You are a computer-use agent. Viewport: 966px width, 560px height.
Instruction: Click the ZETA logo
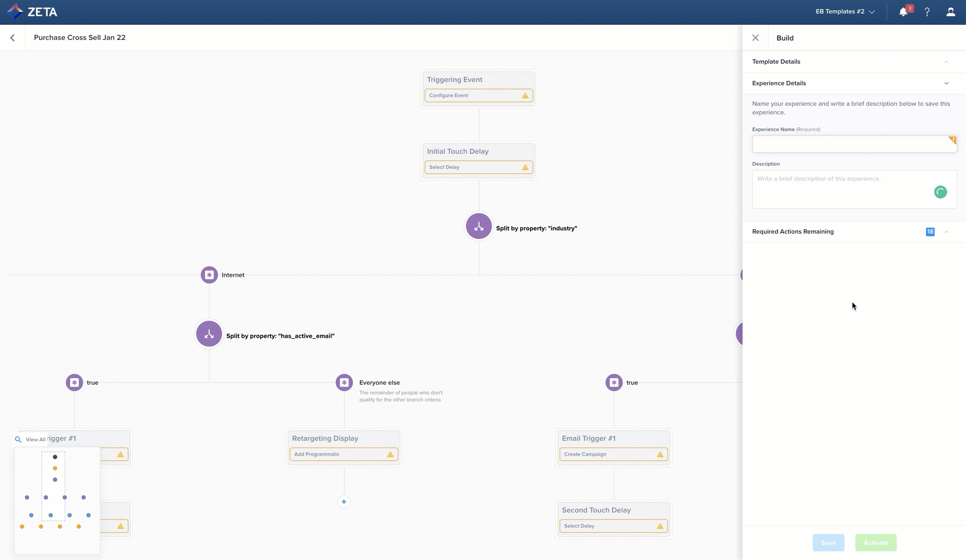pyautogui.click(x=32, y=12)
